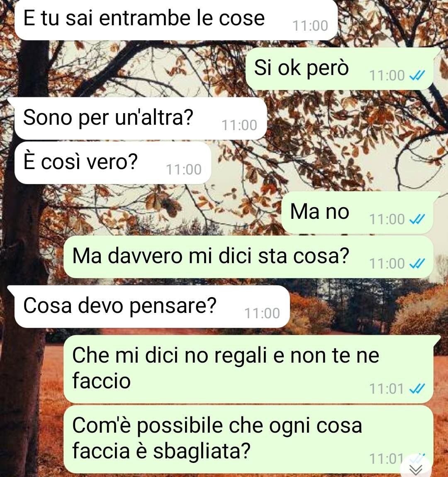This screenshot has width=448, height=477.
Task: Tap read ticks beside 'Ma davvero mi dici sta cosa?'
Action: coord(417,264)
